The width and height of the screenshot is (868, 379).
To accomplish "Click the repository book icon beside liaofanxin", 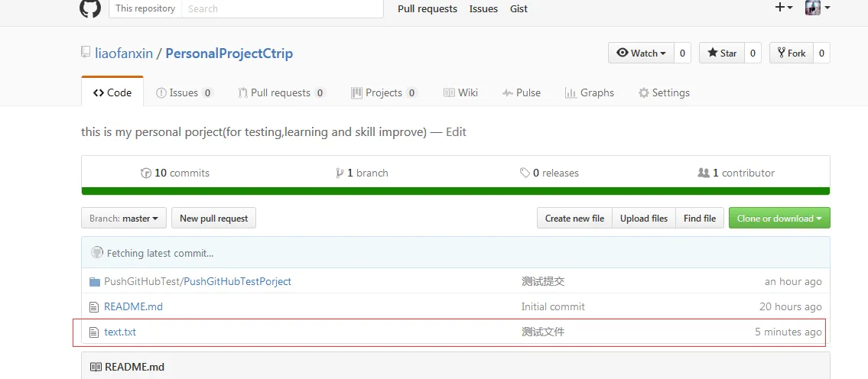I will click(x=85, y=53).
